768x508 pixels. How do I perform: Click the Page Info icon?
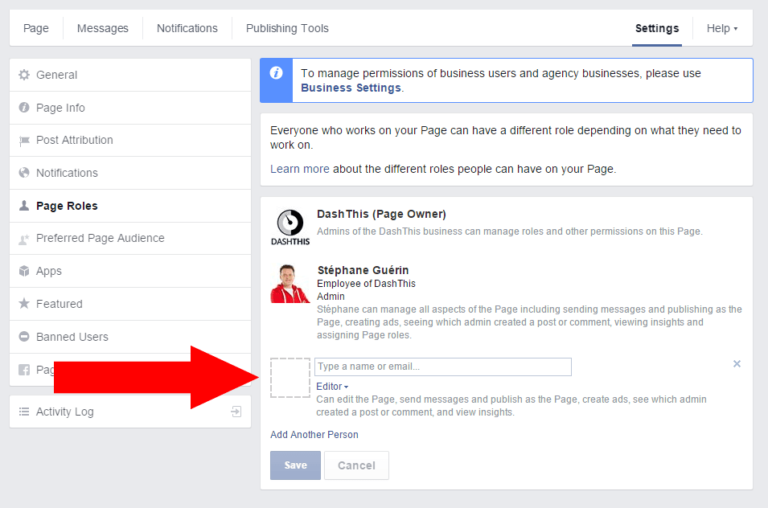tap(24, 108)
